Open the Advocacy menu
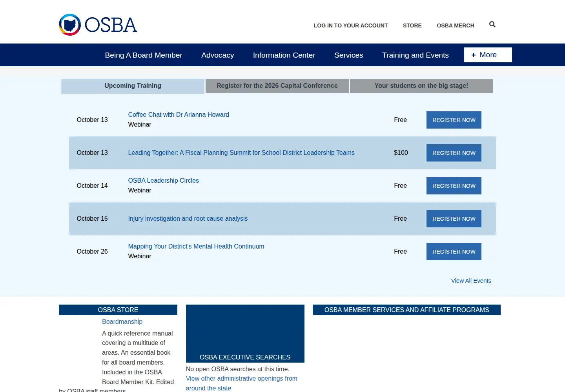Viewport: 565px width, 392px height. (x=217, y=55)
